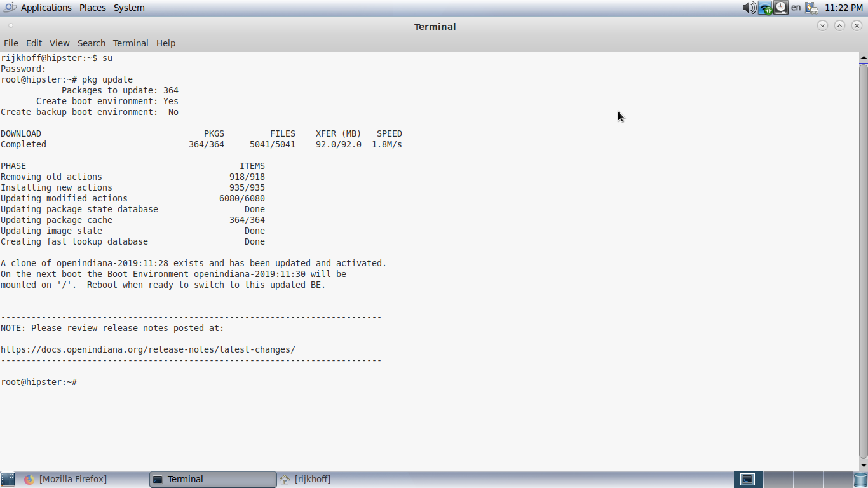Click the 'Create boot environment: Yes' line
868x488 pixels.
coord(107,101)
